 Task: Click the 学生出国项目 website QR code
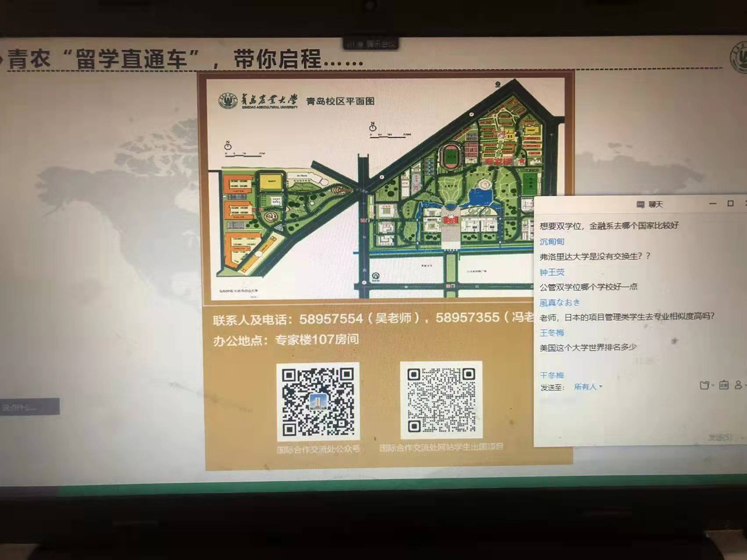(x=441, y=400)
